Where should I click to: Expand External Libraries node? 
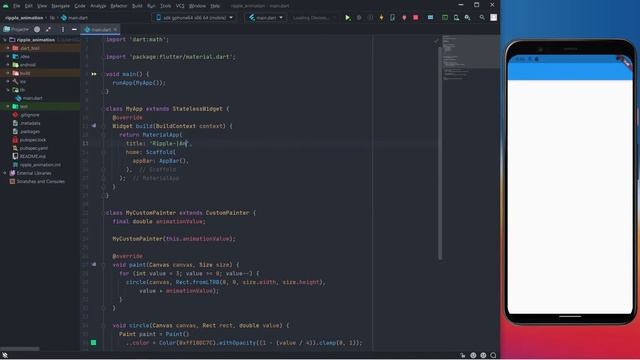[5, 173]
